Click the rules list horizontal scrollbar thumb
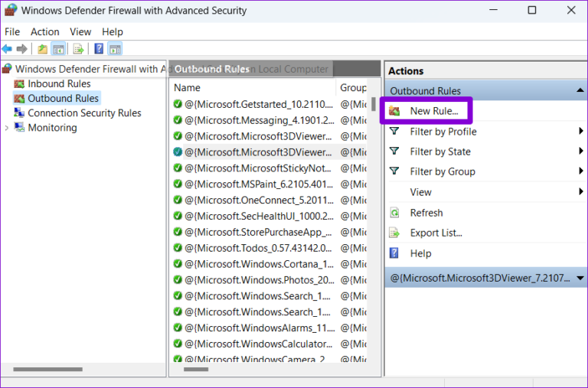 (196, 370)
